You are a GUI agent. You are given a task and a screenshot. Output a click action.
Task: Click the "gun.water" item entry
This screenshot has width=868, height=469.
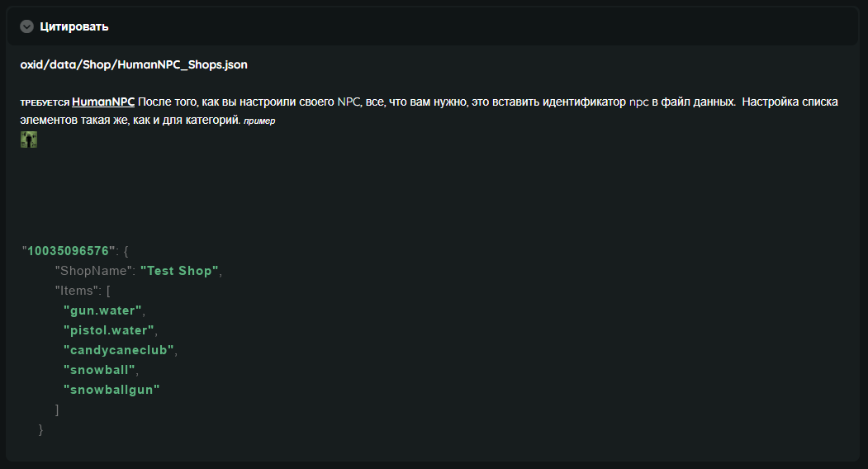[x=103, y=310]
